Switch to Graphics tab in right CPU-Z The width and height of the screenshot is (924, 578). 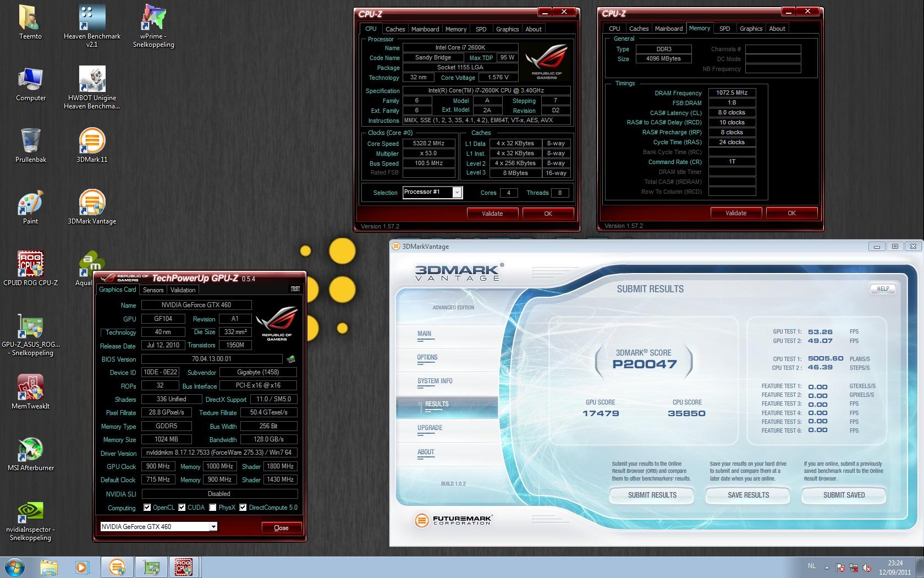coord(751,29)
